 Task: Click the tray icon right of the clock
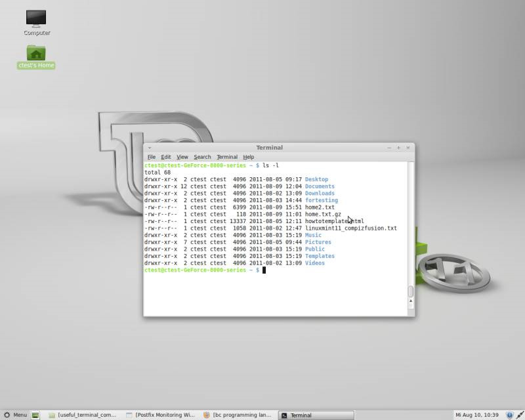click(x=520, y=414)
